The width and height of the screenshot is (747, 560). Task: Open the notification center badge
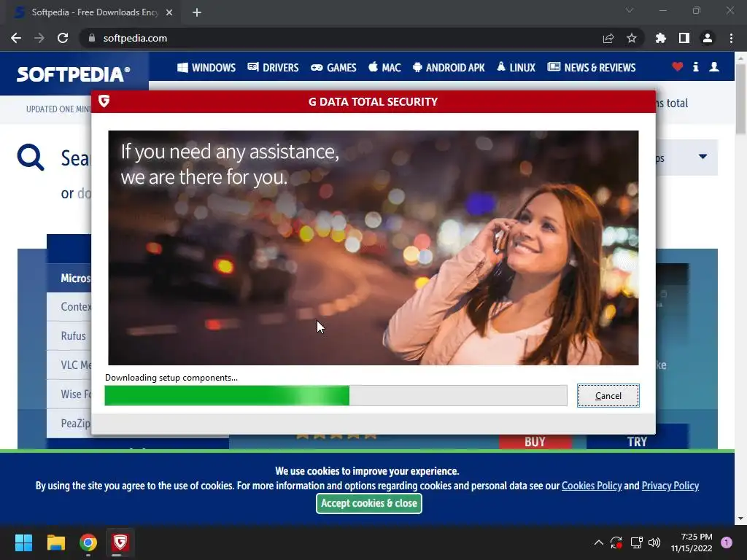coord(727,542)
